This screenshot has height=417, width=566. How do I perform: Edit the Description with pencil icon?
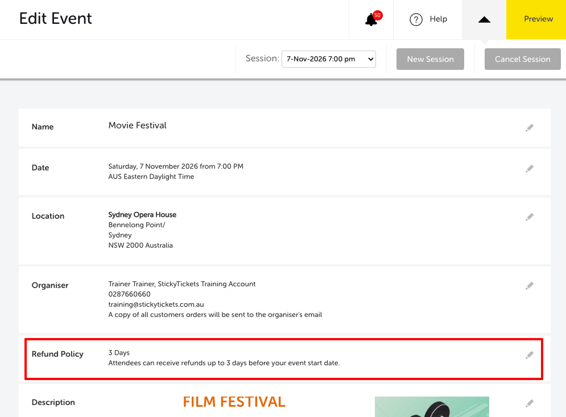[x=529, y=403]
